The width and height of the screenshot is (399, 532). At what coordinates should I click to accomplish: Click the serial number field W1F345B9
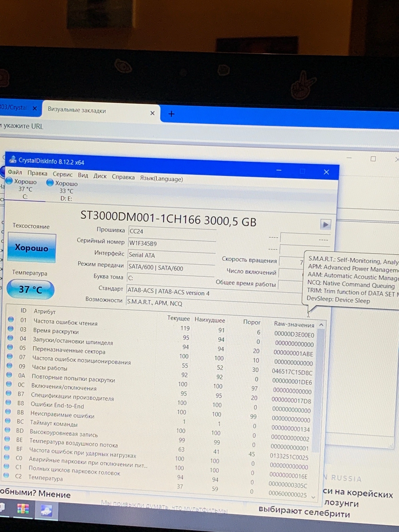[172, 244]
